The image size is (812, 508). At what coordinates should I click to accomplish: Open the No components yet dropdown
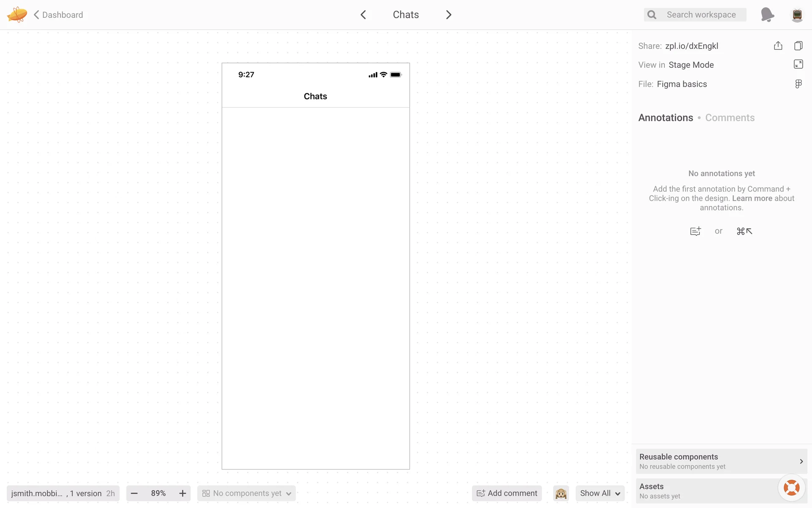tap(247, 494)
